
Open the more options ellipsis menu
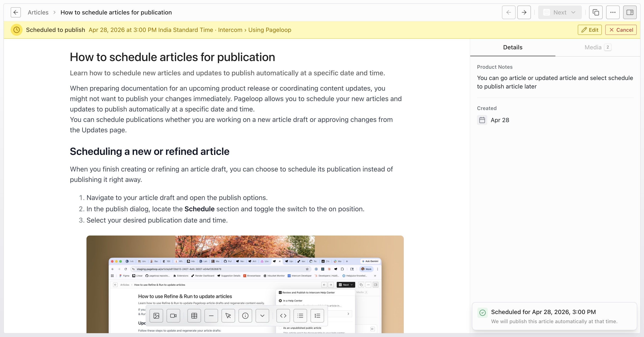point(613,12)
